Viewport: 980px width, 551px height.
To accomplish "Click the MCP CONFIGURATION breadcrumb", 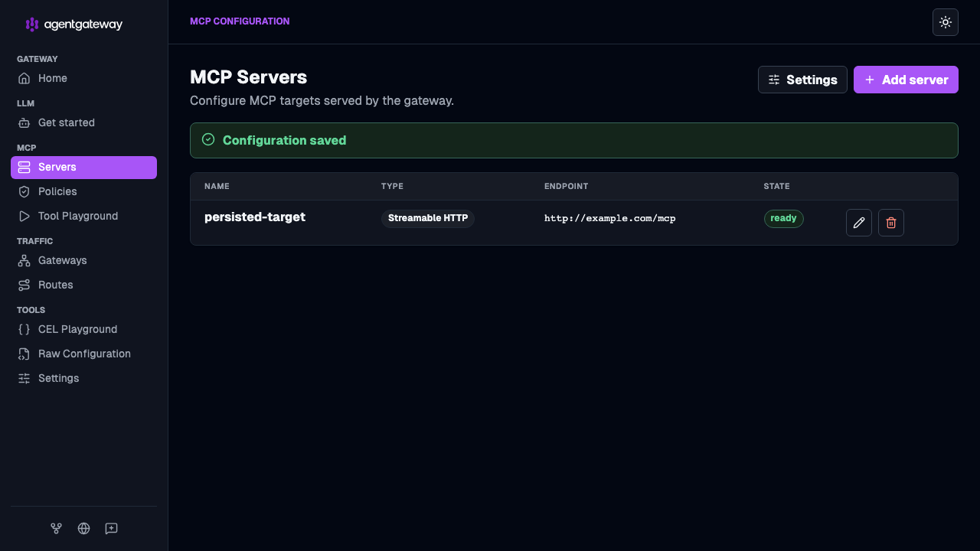I will tap(240, 21).
